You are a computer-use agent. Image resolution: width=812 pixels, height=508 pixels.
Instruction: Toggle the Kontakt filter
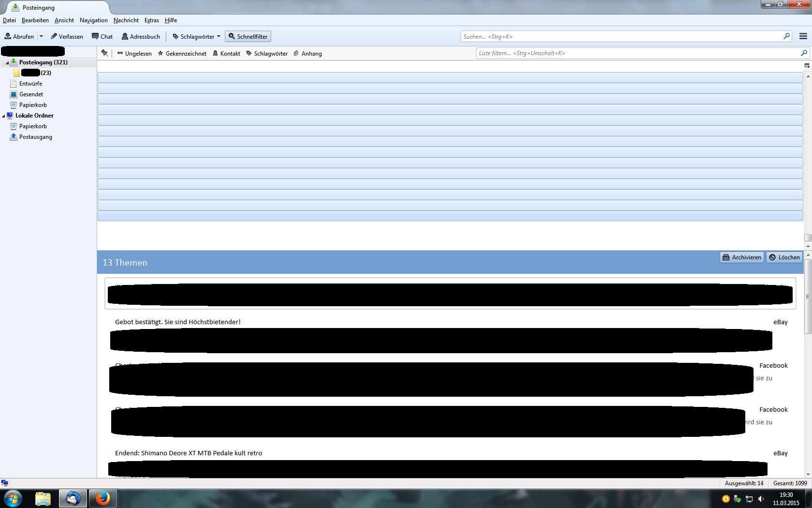(227, 54)
